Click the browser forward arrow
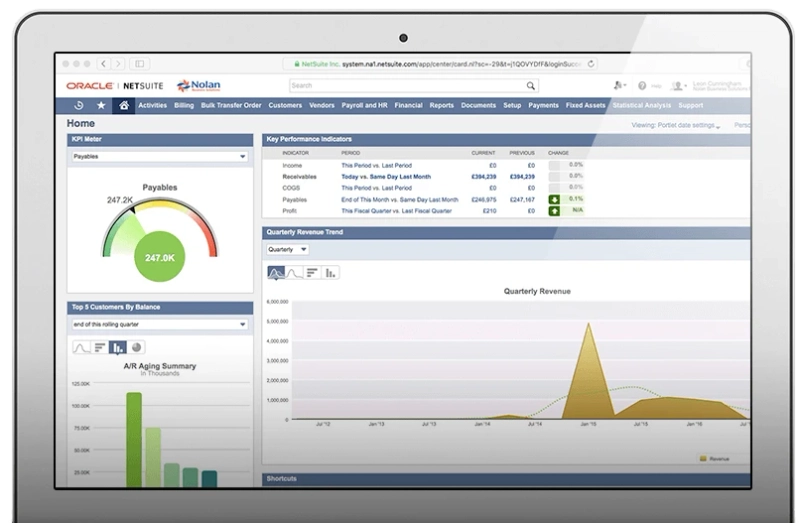This screenshot has height=523, width=800. tap(118, 64)
